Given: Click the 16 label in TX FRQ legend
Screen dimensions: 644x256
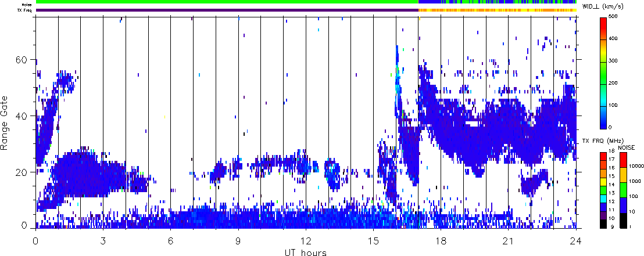Looking at the screenshot, I should [x=611, y=168].
